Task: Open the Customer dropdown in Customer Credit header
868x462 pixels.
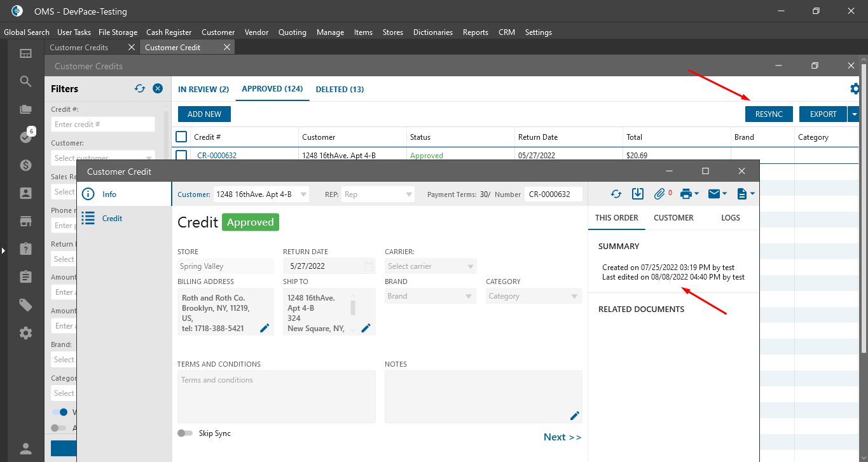Action: pos(261,194)
